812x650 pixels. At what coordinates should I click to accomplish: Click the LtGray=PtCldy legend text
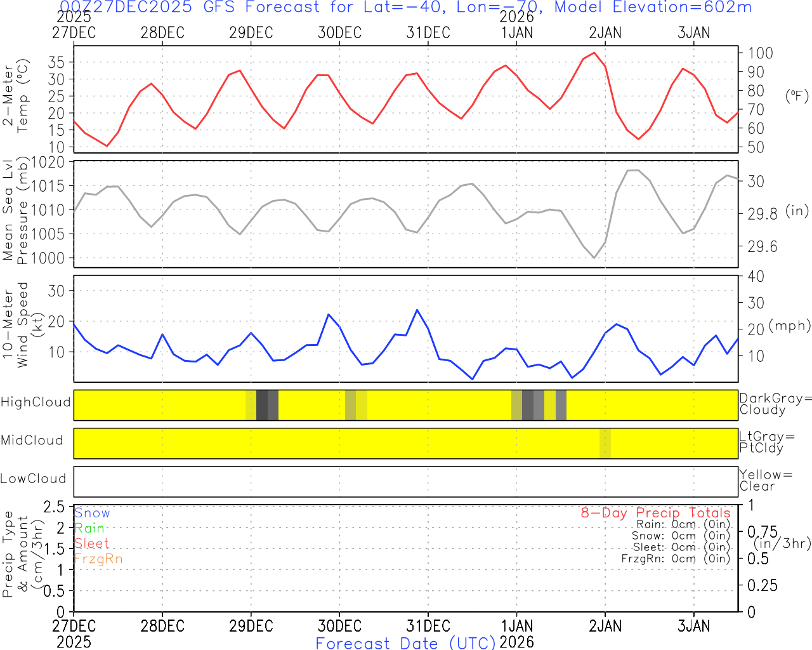coord(766,442)
